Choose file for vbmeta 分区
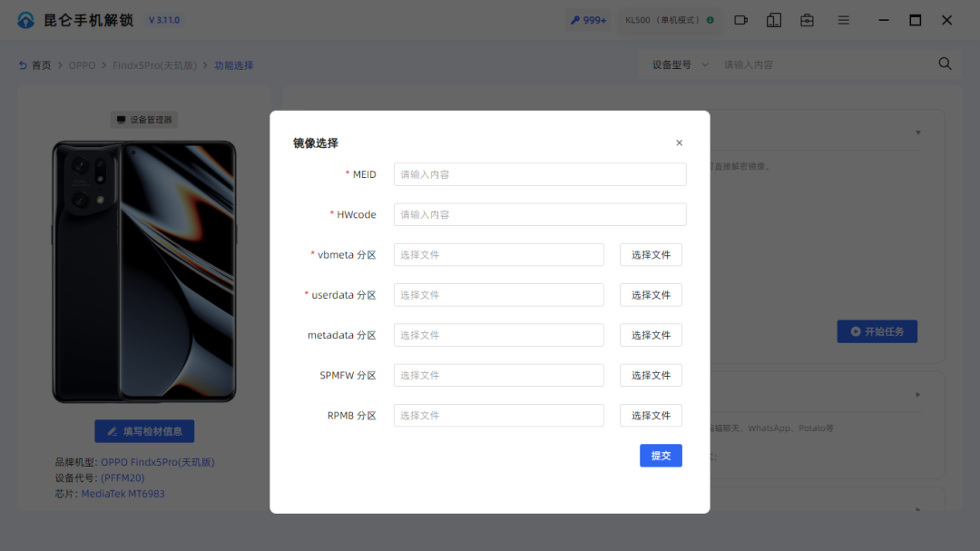The height and width of the screenshot is (551, 980). point(651,254)
